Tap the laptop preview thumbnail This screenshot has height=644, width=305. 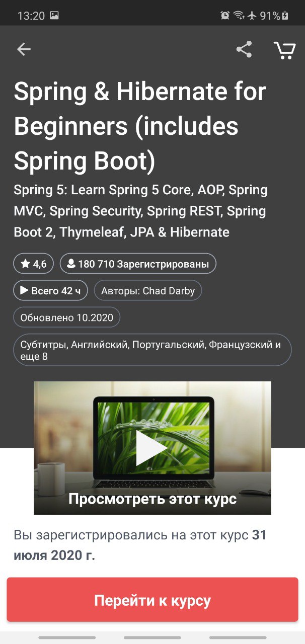click(152, 448)
